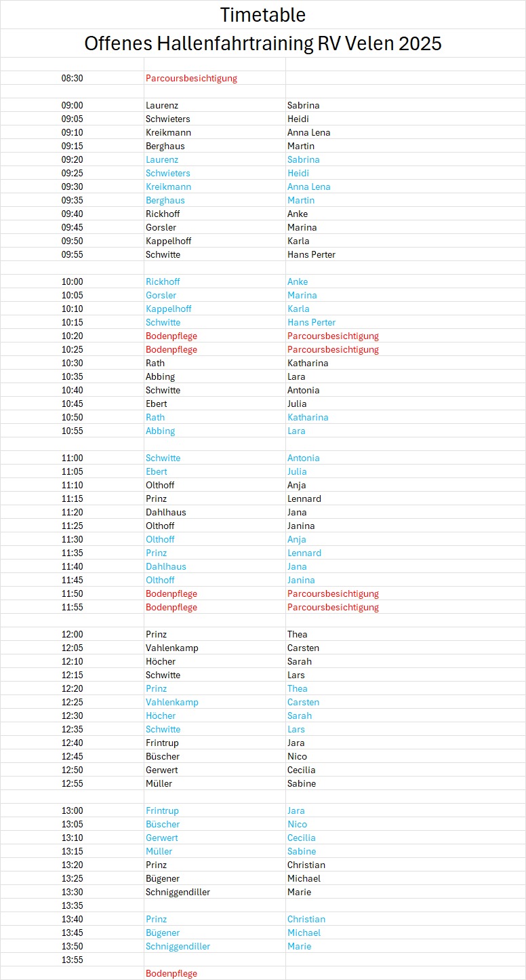
Task: Click the blue Kreikmann cell at 09:30
Action: tap(168, 187)
